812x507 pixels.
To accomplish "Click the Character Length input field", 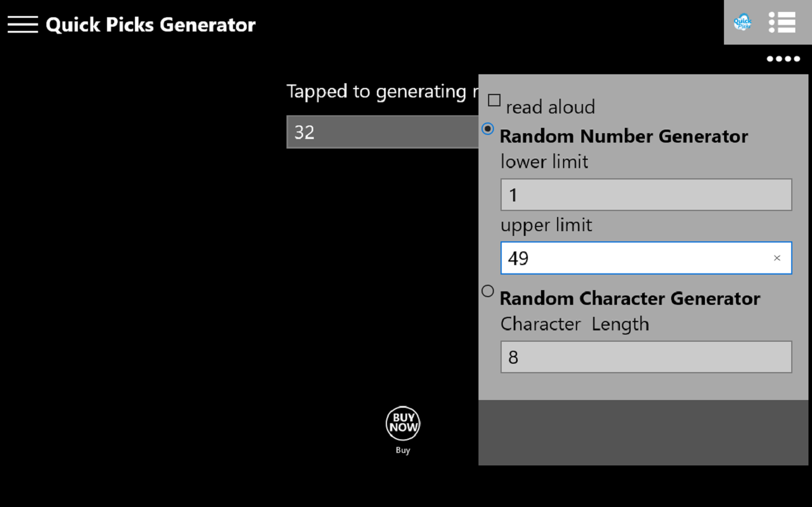I will [x=646, y=357].
